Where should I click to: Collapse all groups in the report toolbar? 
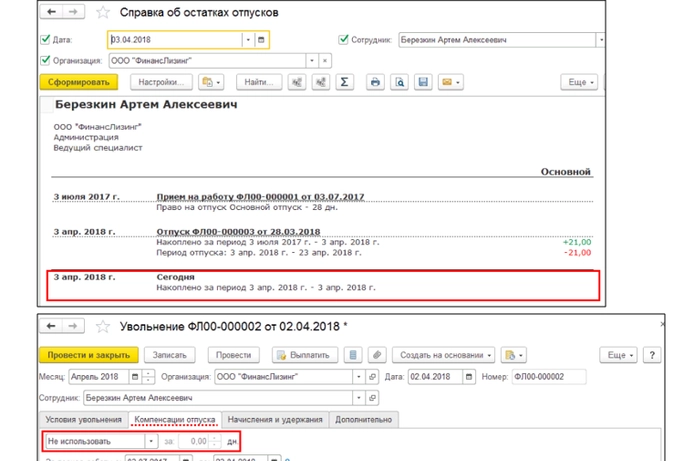(x=297, y=82)
